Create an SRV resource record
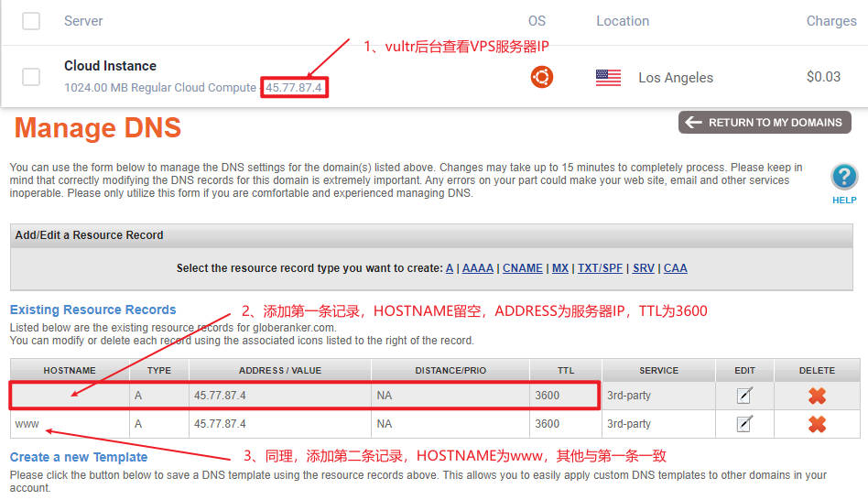Viewport: 868px width, 500px height. coord(644,268)
